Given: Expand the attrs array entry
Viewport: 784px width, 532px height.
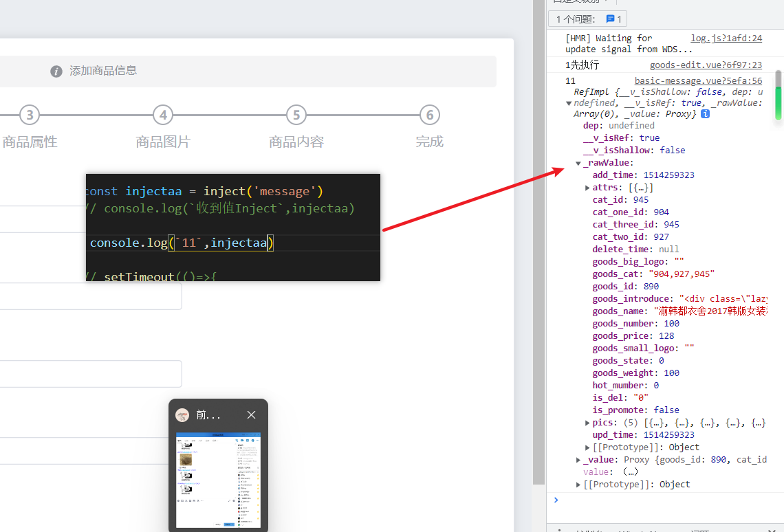Looking at the screenshot, I should point(587,188).
